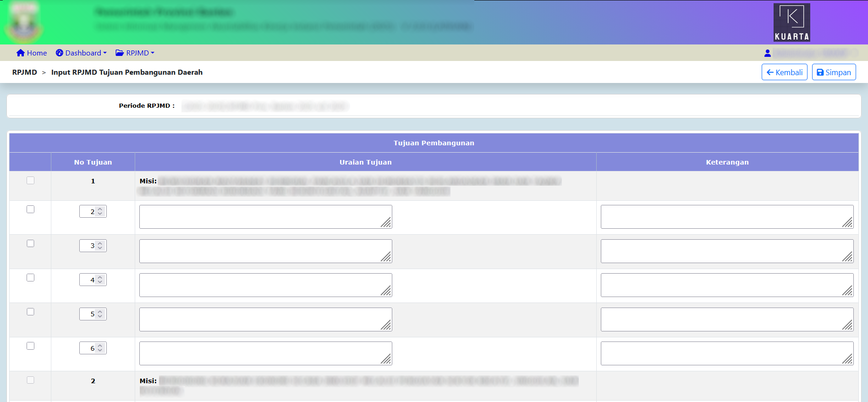
Task: Click Uraian Tujuan text area for row 5
Action: 265,319
